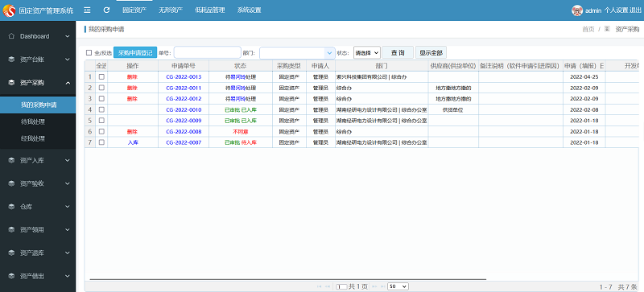Expand the 资产入库 menu chevron
Screen dimensions: 644x292
point(68,161)
